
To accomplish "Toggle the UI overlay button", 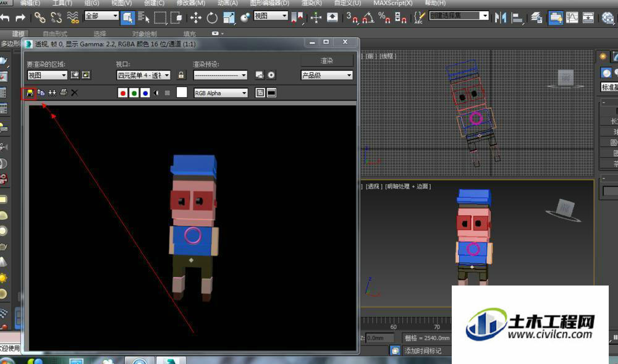I will point(260,93).
